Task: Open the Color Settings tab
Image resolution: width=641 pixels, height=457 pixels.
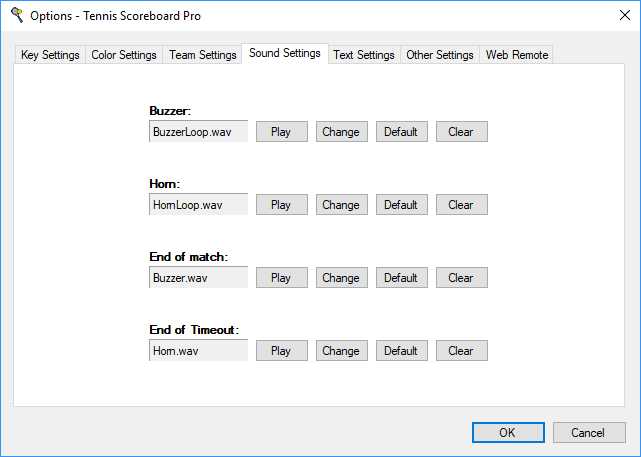Action: click(x=124, y=55)
